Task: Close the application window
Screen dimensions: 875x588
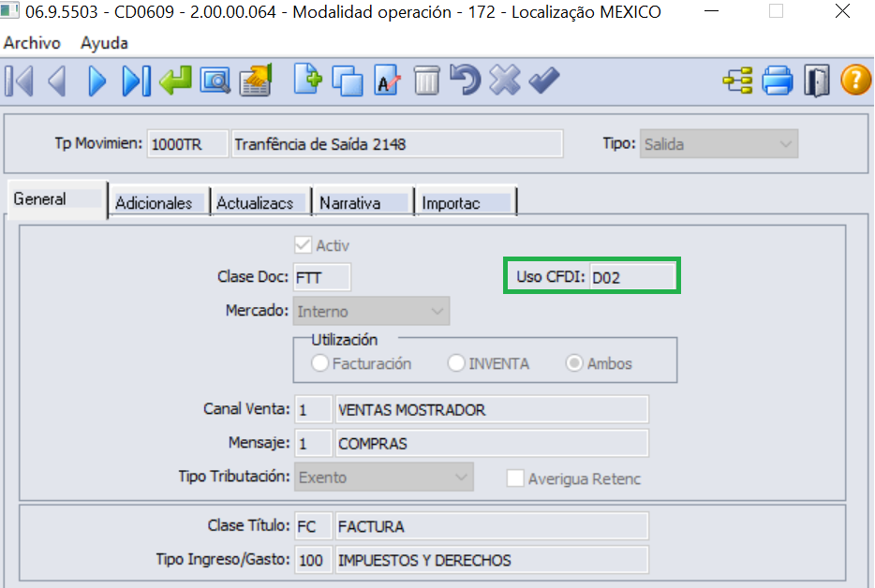Action: tap(842, 11)
